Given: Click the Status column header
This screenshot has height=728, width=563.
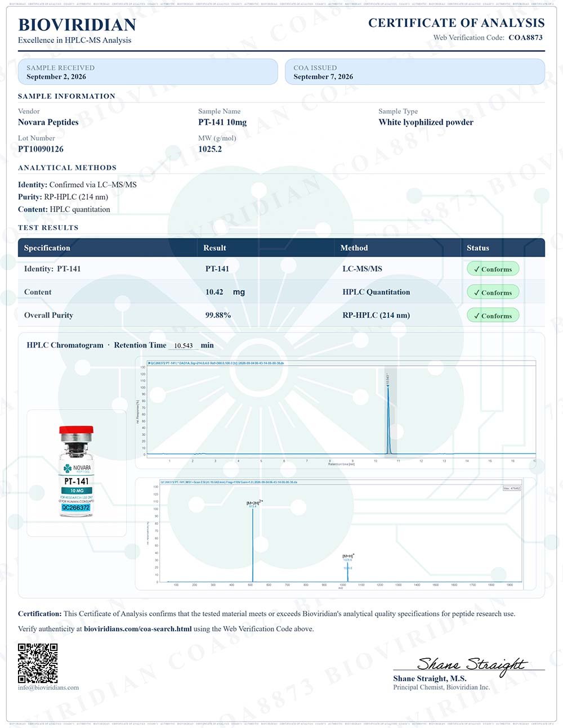Looking at the screenshot, I should pyautogui.click(x=478, y=248).
